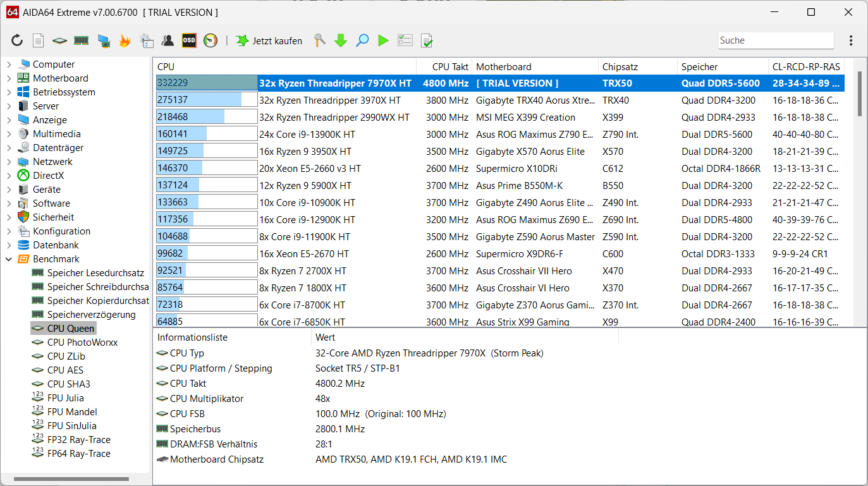
Task: Open Speicherverzögerung benchmark
Action: [91, 315]
